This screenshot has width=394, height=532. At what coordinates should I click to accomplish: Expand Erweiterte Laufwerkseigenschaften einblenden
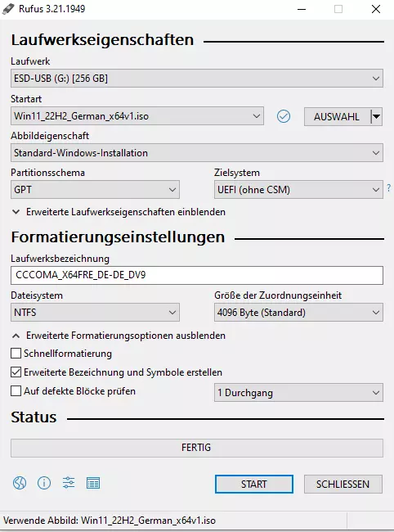(x=119, y=212)
